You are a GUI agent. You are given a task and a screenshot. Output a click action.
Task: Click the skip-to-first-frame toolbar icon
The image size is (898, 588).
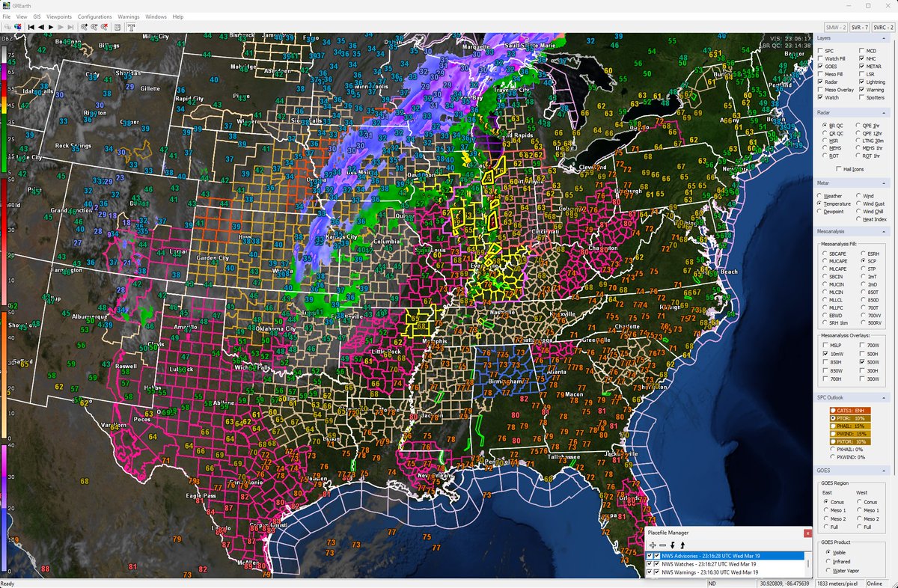coord(30,27)
